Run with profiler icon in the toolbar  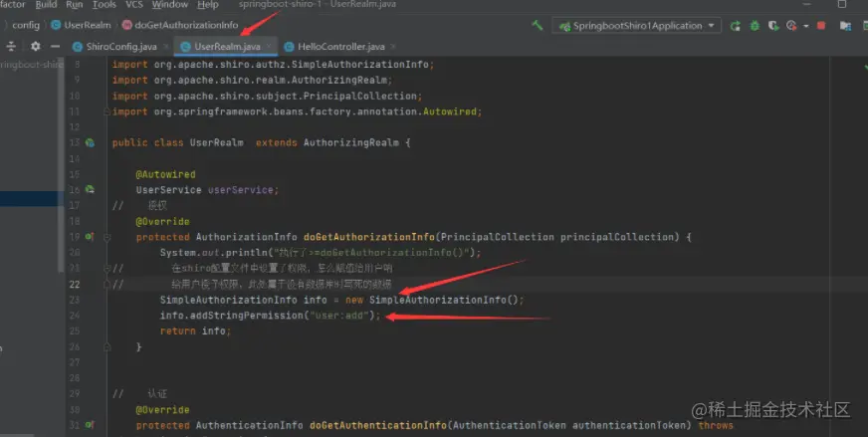tap(791, 26)
